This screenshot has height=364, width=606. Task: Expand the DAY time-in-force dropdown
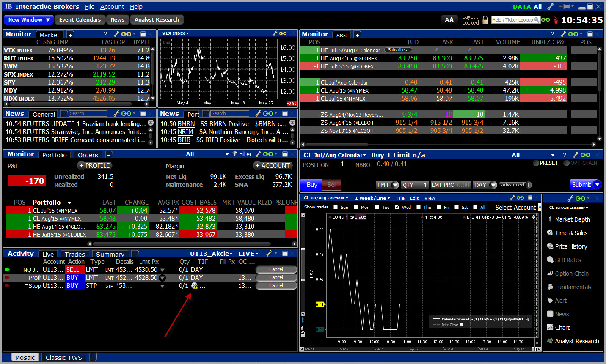click(x=493, y=185)
